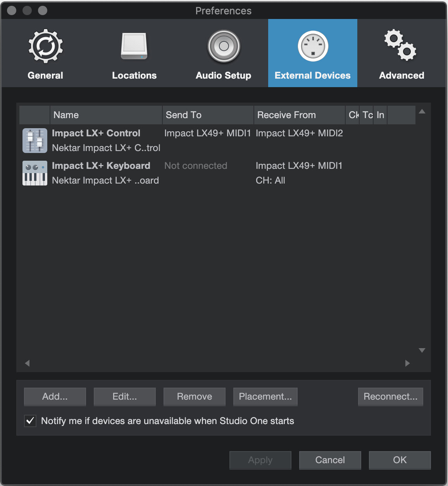The image size is (448, 486).
Task: Click the Add button to add a device
Action: (55, 397)
